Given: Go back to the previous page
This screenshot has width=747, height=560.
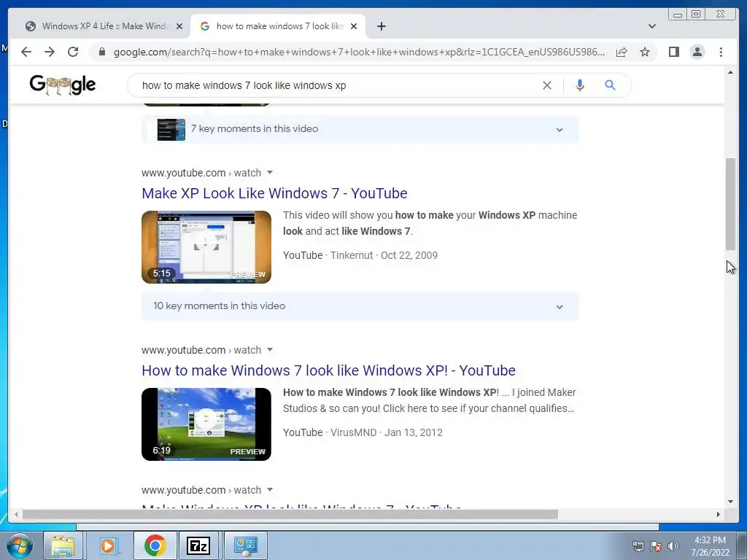Looking at the screenshot, I should tap(26, 52).
